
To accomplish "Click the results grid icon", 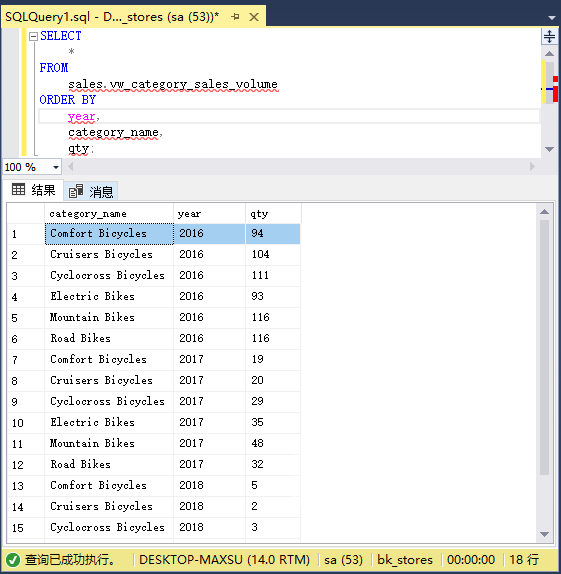I will 18,190.
